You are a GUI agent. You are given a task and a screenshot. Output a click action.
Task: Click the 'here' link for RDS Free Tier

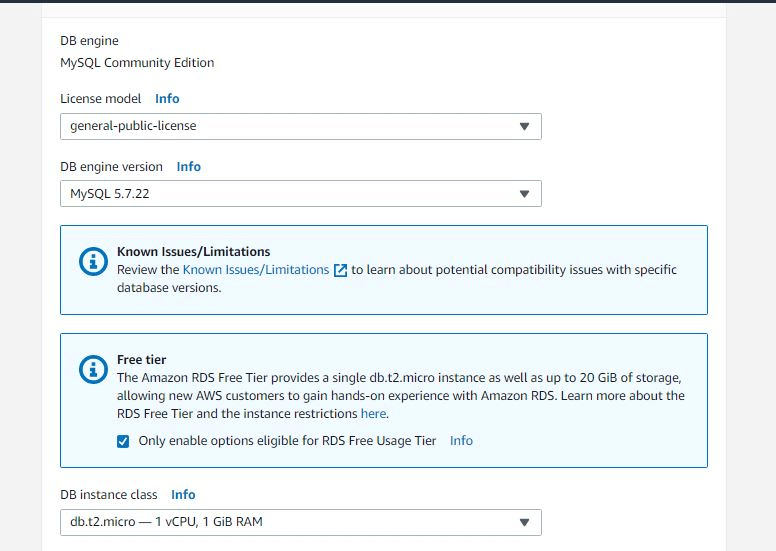click(374, 414)
